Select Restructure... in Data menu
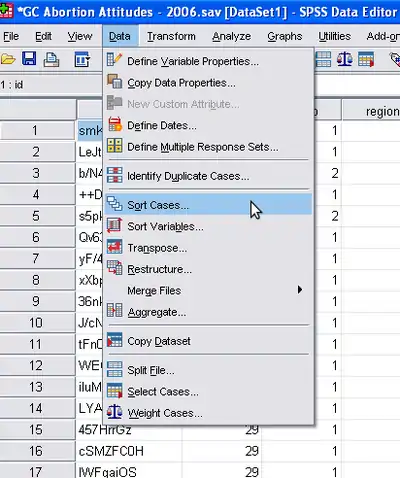This screenshot has height=478, width=400. point(209,269)
